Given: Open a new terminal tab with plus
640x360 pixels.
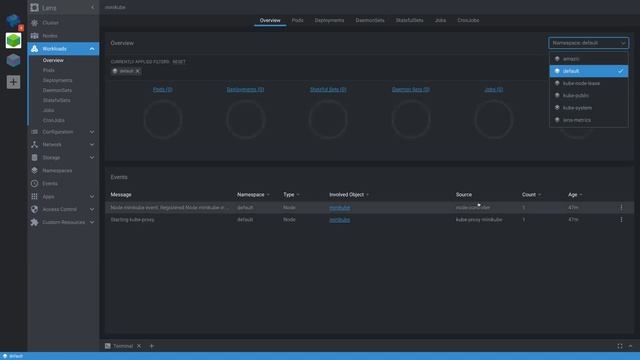Looking at the screenshot, I should pyautogui.click(x=151, y=346).
